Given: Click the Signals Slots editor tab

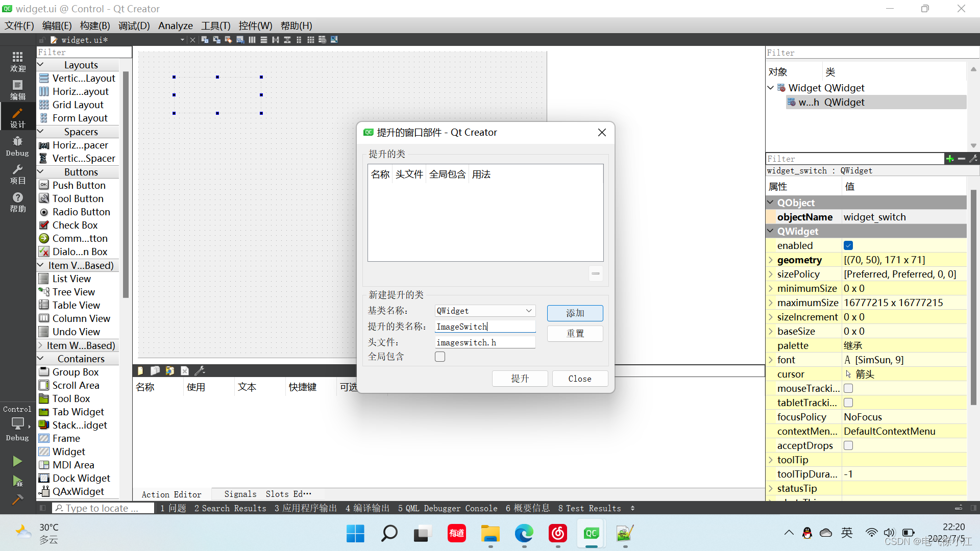Looking at the screenshot, I should (x=268, y=493).
